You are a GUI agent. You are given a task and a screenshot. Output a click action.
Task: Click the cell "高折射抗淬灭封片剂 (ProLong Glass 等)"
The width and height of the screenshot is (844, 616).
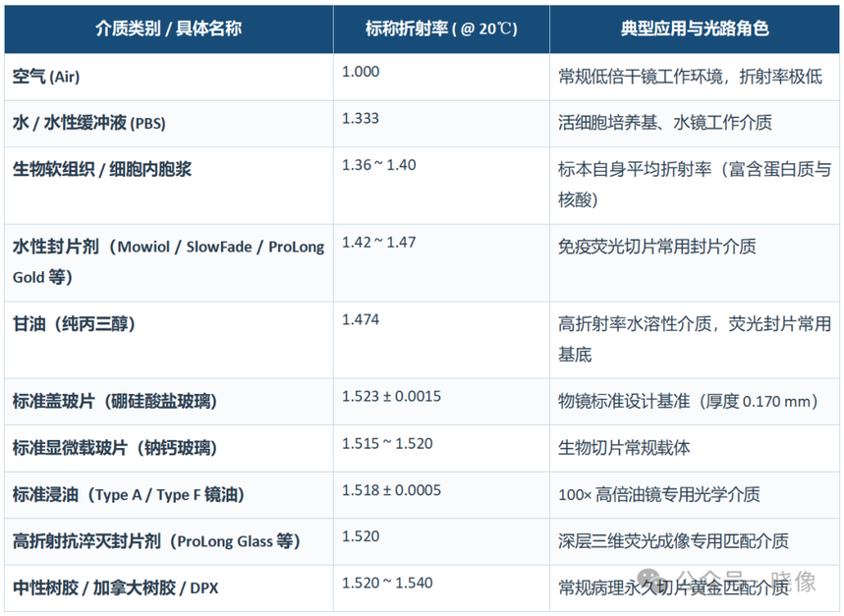click(156, 541)
